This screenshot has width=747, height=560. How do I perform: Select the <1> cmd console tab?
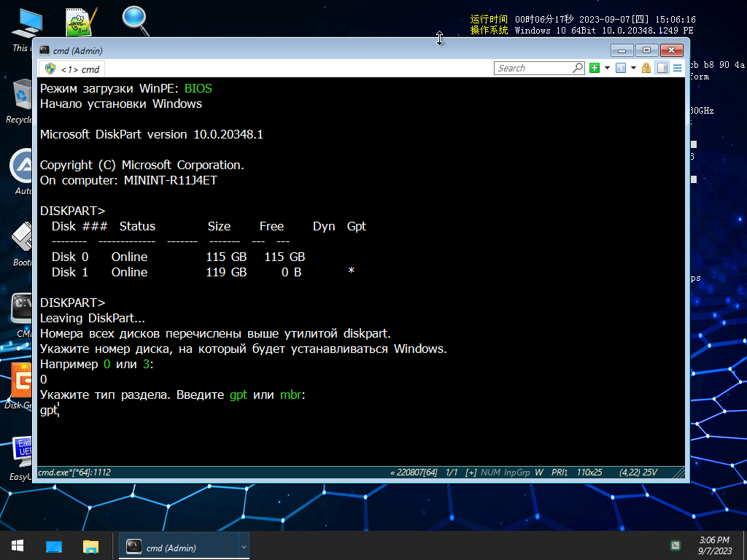[72, 69]
